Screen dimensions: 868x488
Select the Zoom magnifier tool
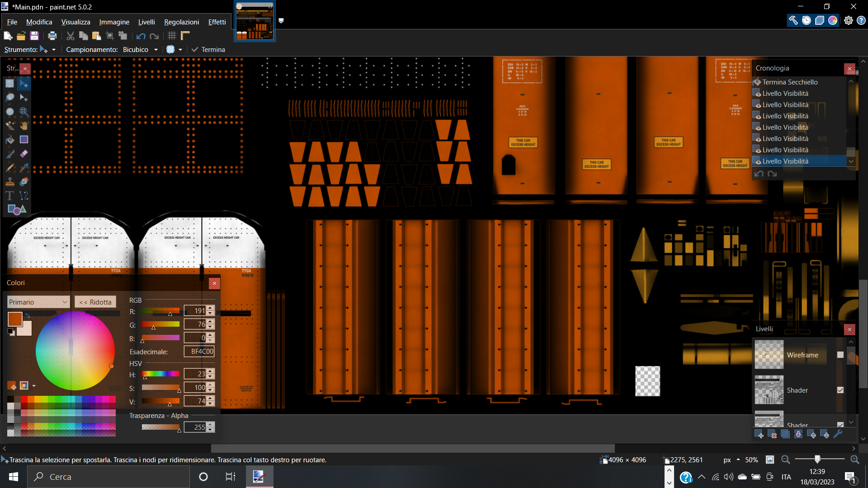click(x=24, y=111)
